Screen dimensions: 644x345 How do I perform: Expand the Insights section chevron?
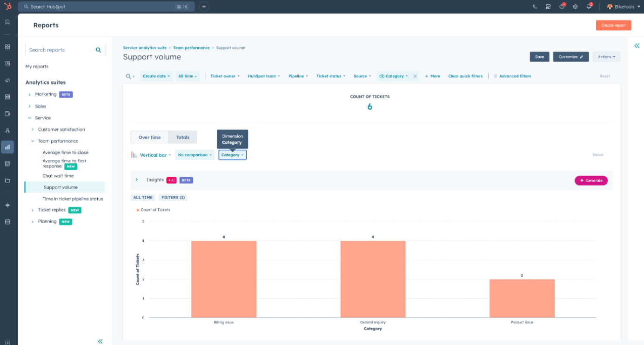137,179
